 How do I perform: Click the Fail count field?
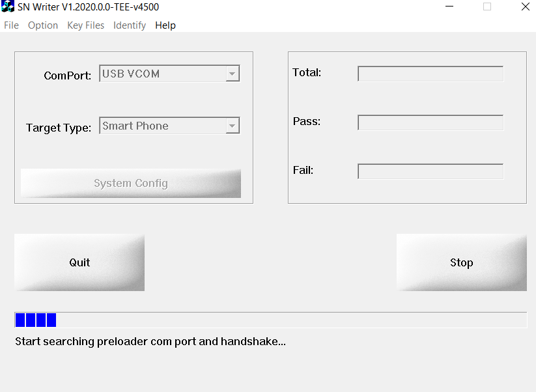[x=430, y=171]
